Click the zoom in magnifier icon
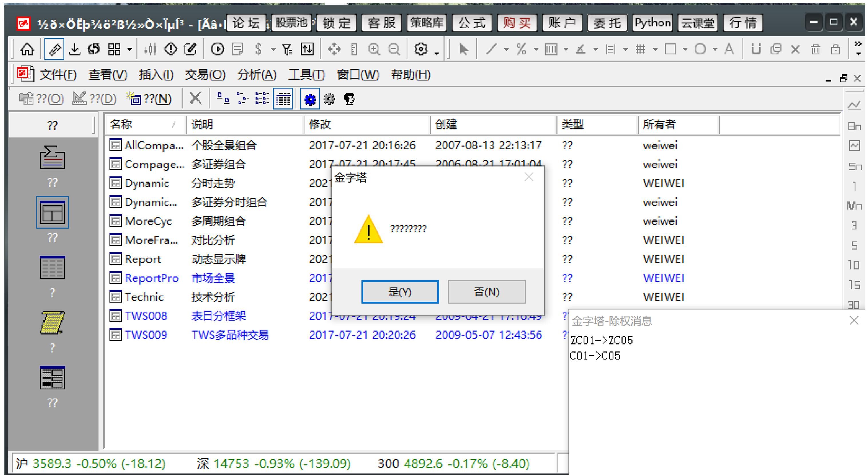Viewport: 868px width, 475px height. tap(374, 49)
